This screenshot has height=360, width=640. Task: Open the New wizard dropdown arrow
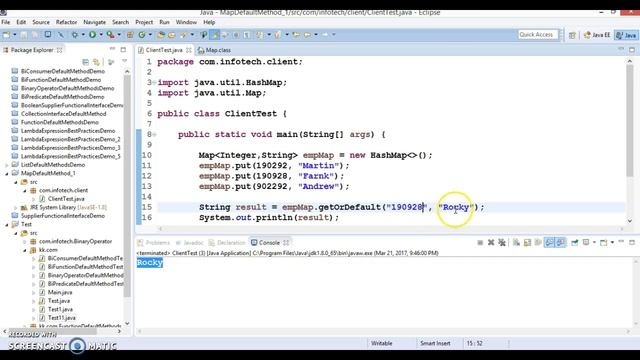click(15, 35)
